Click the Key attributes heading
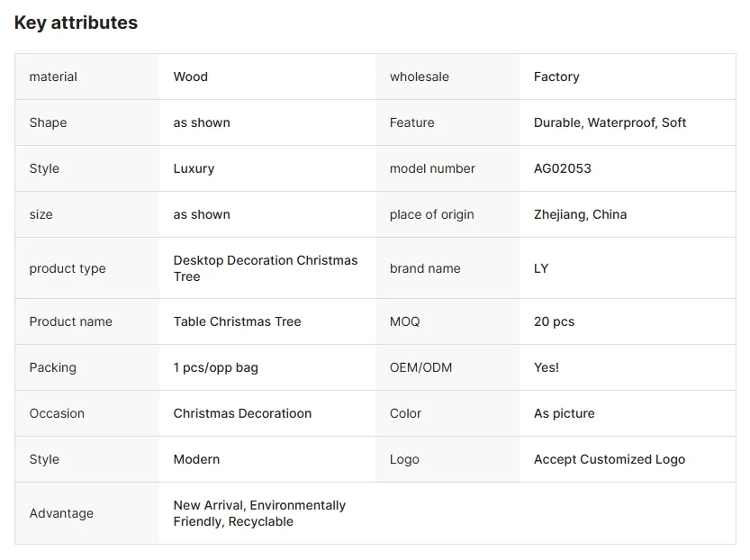The height and width of the screenshot is (560, 750). coord(76,23)
